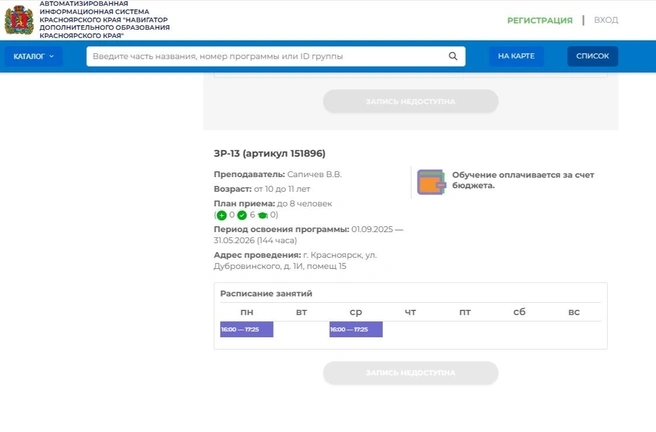Click Обучение оплачивается за счет бюджета text

point(523,180)
